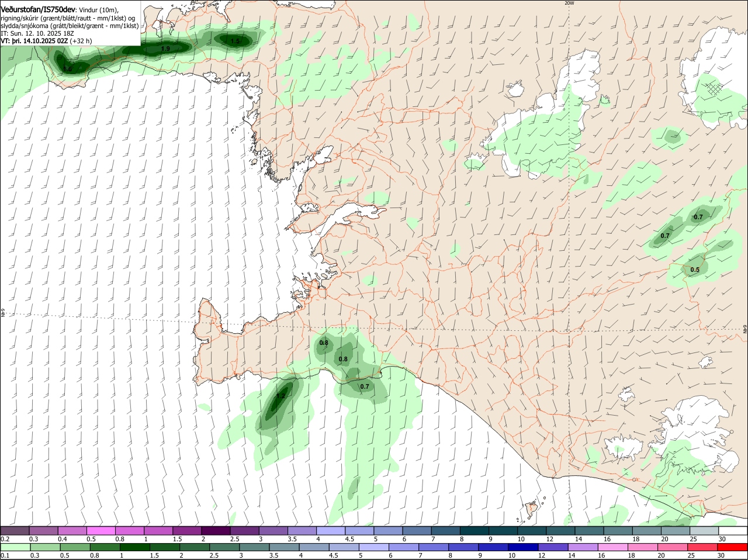This screenshot has width=748, height=560.
Task: Click the 'VT: þri. 14.10.2025 02Z' valid-time text
Action: click(x=34, y=41)
